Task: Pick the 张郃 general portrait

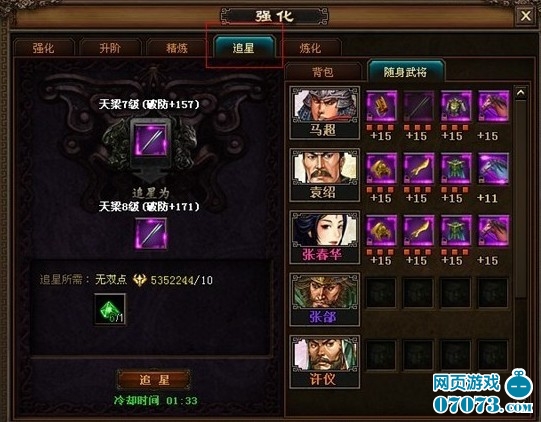Action: 325,300
